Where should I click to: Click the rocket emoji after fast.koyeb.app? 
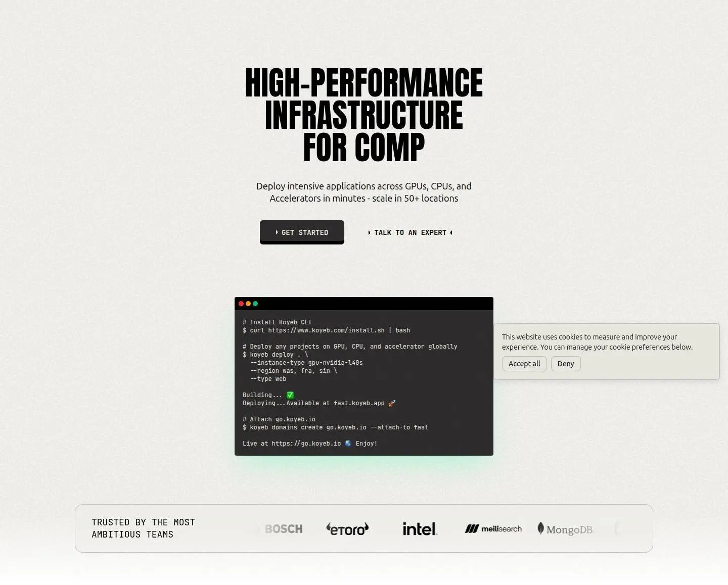coord(392,403)
